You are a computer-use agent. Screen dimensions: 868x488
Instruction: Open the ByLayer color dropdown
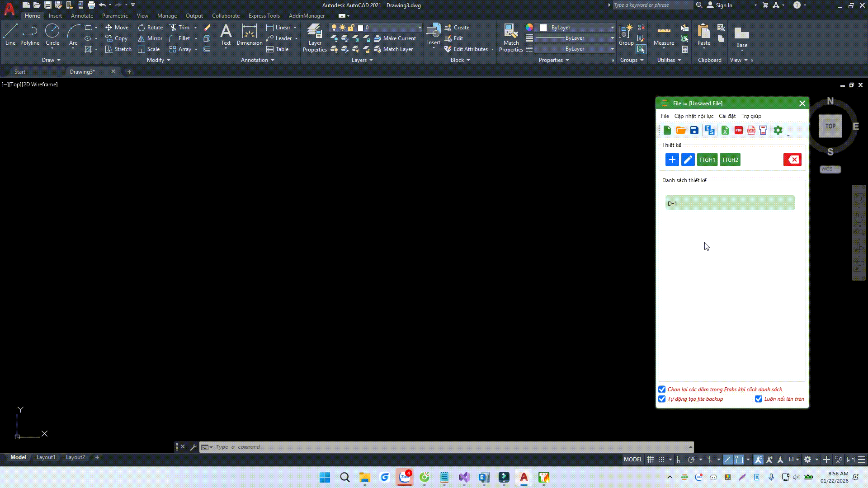pos(612,28)
